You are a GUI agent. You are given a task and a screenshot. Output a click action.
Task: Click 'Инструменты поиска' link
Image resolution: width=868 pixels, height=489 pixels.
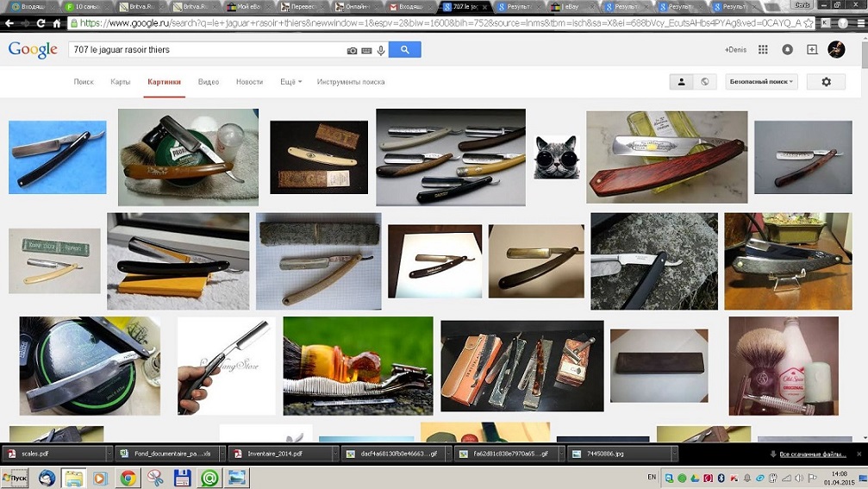[351, 82]
